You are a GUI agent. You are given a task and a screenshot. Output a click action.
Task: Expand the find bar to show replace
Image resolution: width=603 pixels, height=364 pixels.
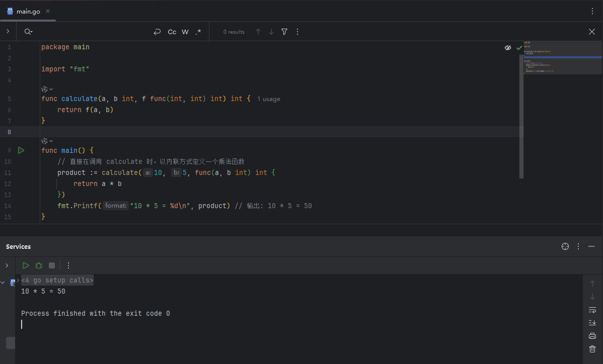[8, 32]
